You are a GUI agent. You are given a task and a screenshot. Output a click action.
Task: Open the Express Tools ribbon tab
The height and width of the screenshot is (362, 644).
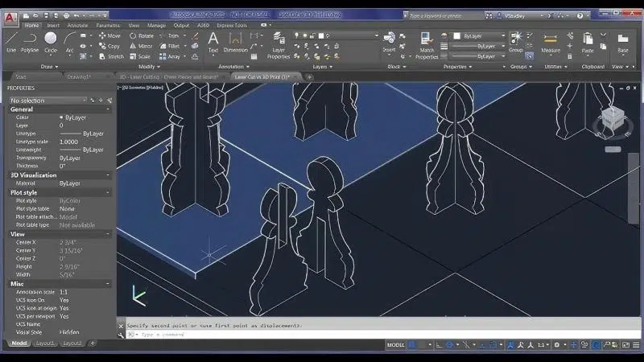click(x=232, y=25)
